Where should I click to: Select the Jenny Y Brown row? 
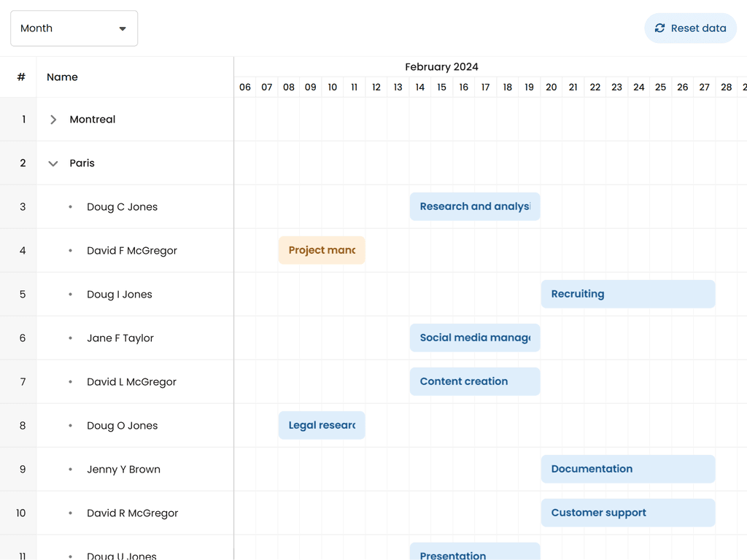tap(123, 470)
